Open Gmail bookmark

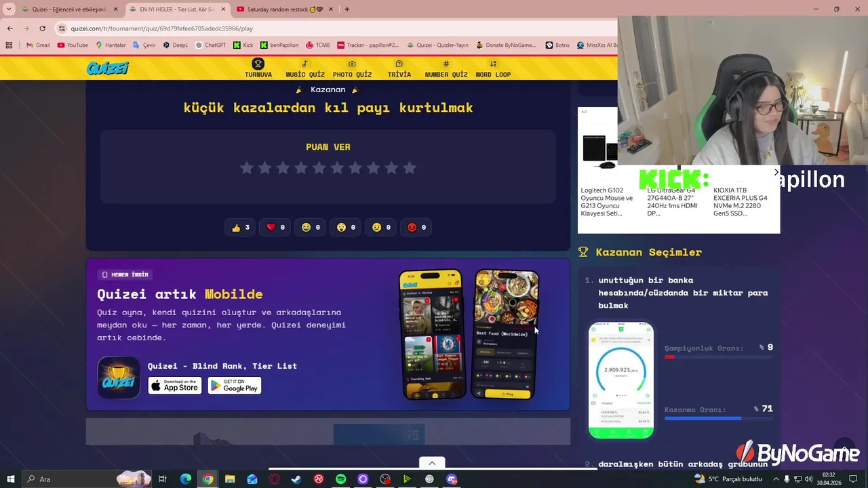click(x=38, y=45)
